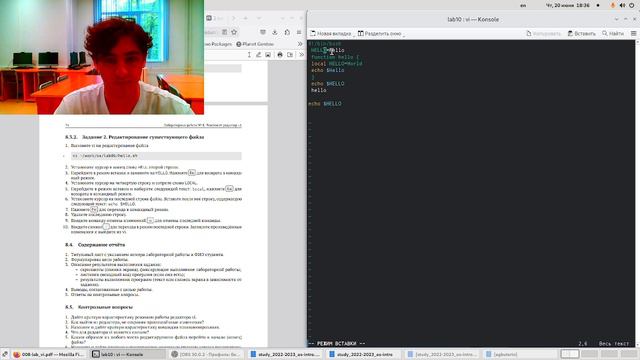The height and width of the screenshot is (360, 640).
Task: Click the Firefox extensions icon
Action: coord(287,32)
